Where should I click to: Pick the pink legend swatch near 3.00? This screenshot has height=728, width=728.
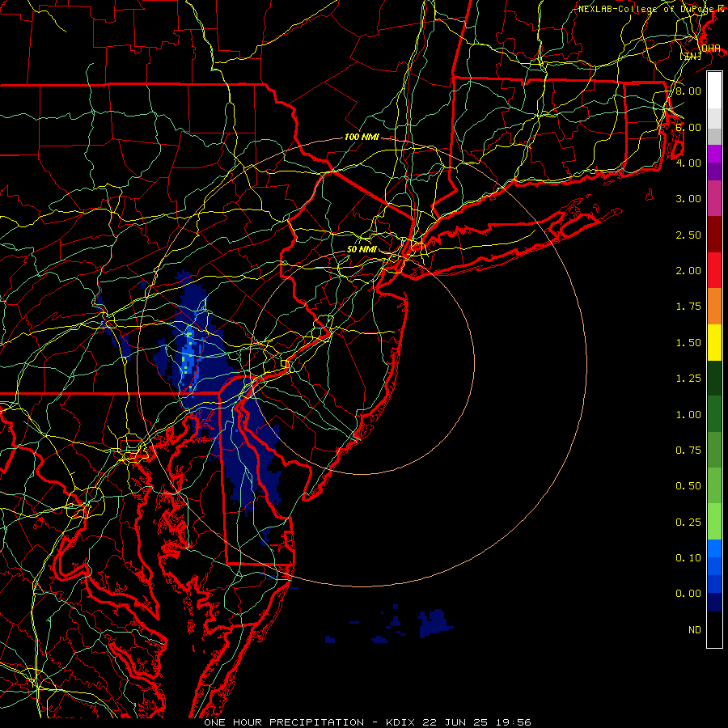(714, 198)
